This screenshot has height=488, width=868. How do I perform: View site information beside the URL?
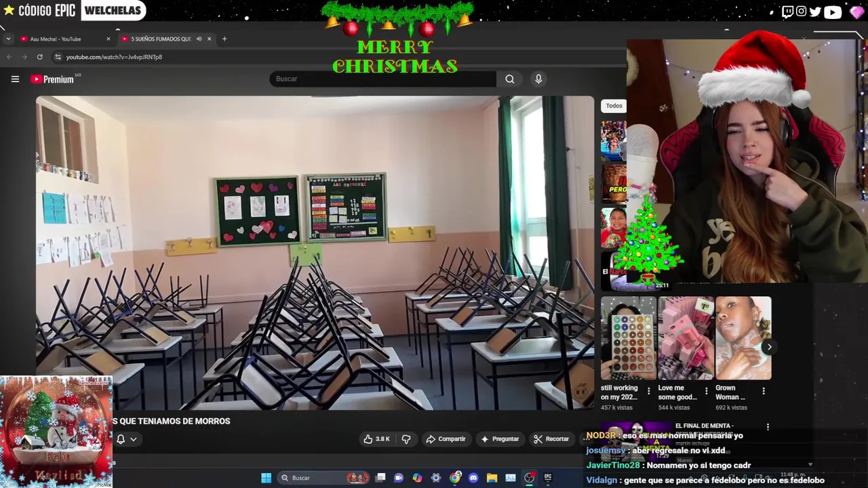coord(58,57)
